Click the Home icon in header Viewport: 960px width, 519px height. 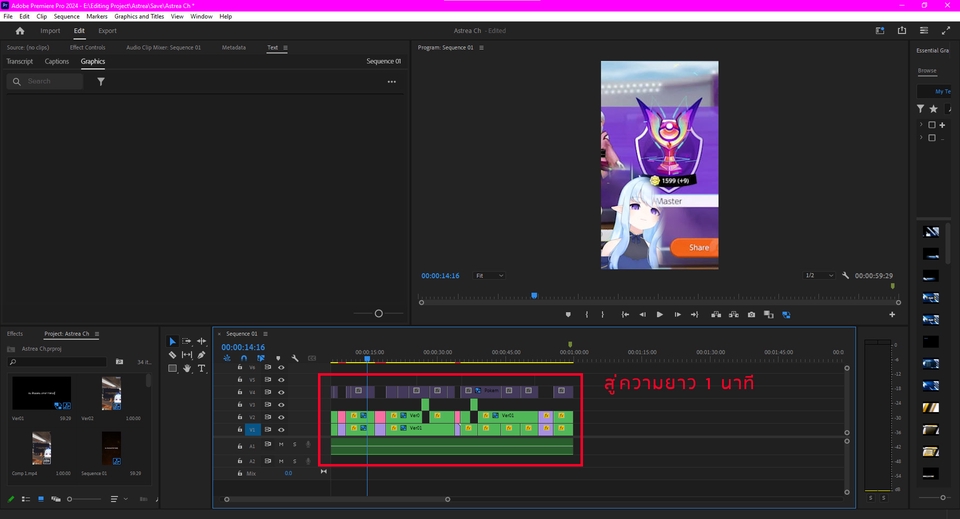click(20, 31)
